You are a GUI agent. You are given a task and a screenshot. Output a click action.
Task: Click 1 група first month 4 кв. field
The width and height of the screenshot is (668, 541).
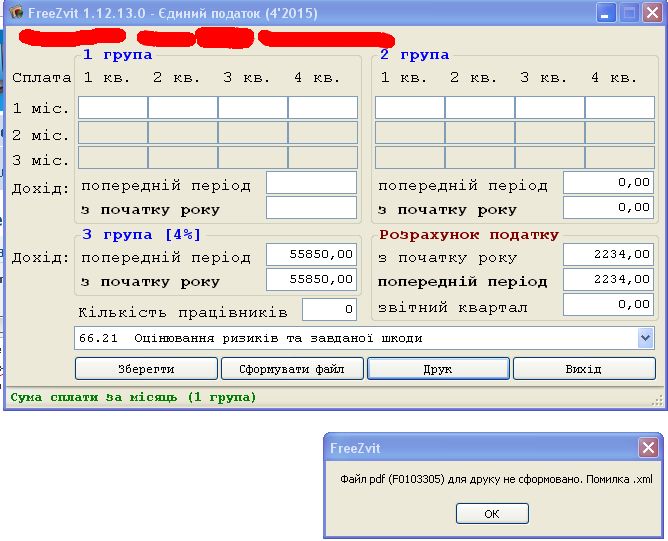pos(323,108)
